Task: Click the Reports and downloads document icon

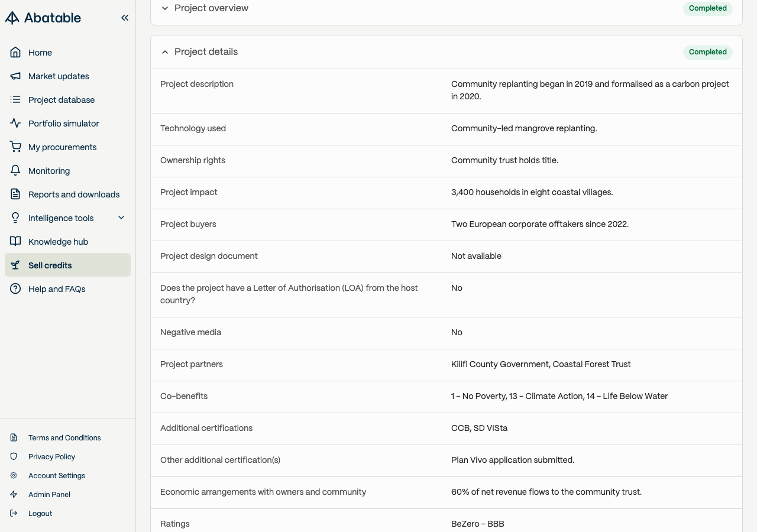Action: pyautogui.click(x=16, y=194)
